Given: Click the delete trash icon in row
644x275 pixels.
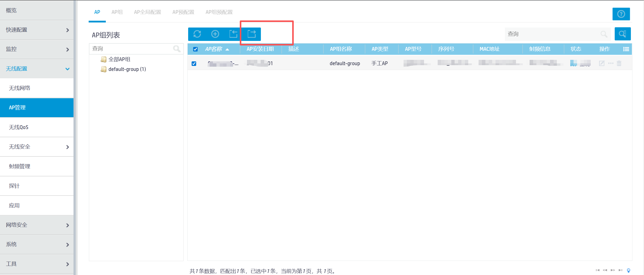Looking at the screenshot, I should (619, 63).
